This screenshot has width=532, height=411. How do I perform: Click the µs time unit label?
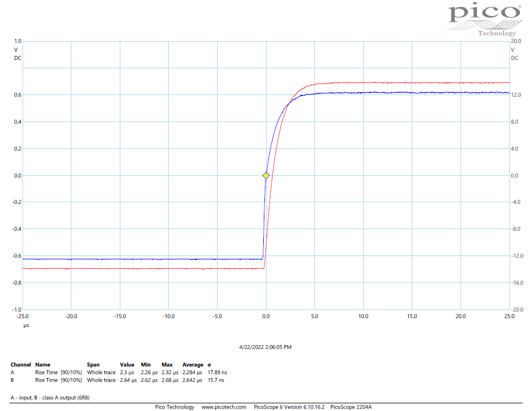point(26,325)
